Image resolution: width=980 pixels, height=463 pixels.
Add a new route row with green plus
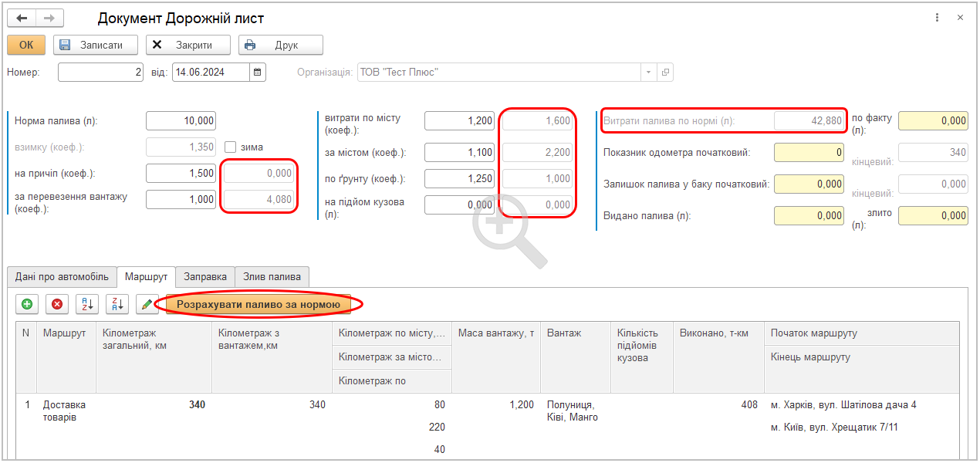[27, 304]
